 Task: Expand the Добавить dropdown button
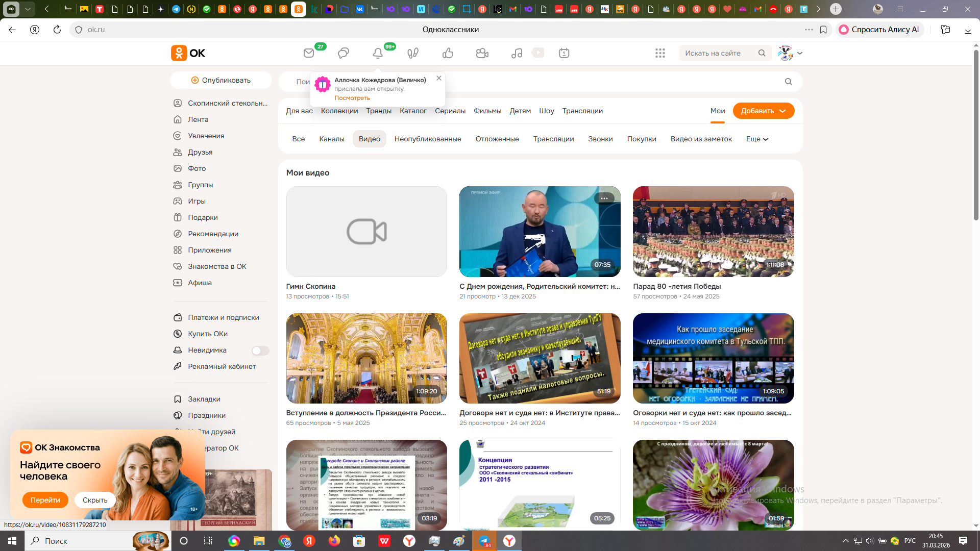click(763, 111)
